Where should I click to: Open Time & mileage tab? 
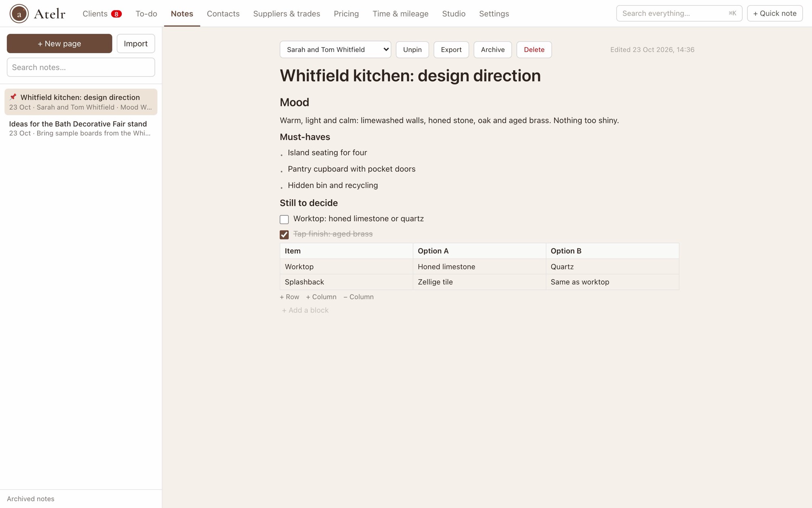pyautogui.click(x=400, y=13)
